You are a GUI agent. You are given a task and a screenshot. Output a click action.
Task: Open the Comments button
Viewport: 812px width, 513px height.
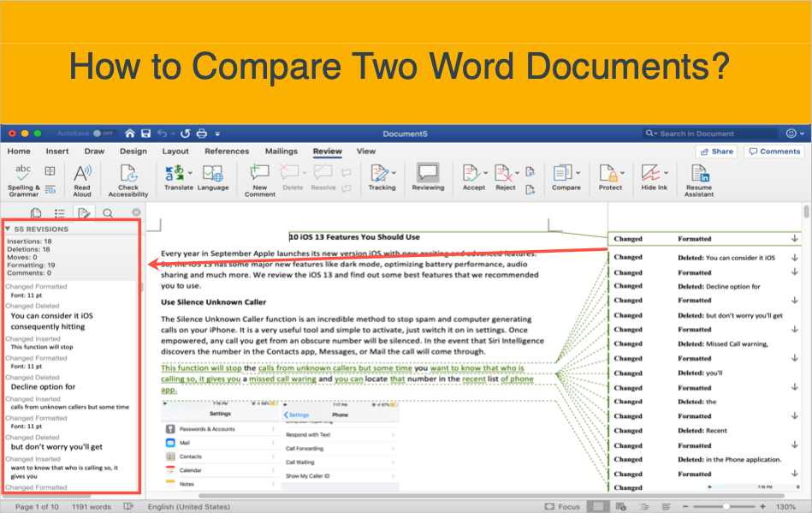(774, 152)
